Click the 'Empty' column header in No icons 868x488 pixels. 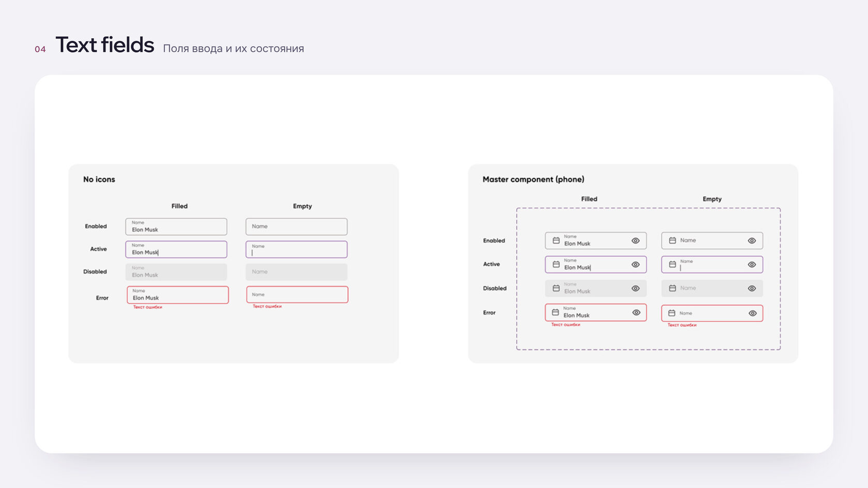coord(302,206)
